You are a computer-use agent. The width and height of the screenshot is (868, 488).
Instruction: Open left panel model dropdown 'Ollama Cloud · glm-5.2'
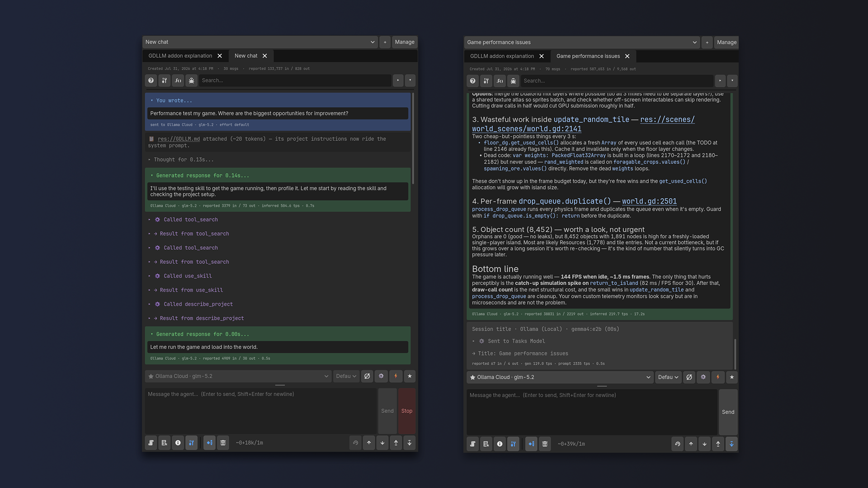(x=238, y=376)
